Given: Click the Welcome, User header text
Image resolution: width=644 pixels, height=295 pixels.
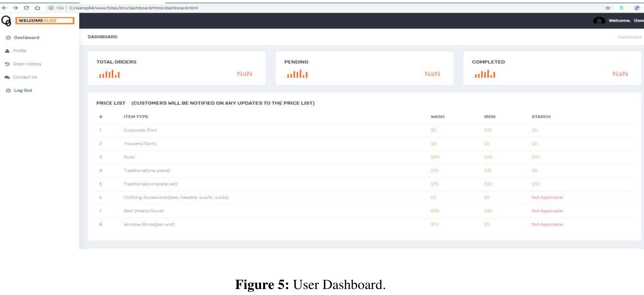Looking at the screenshot, I should click(x=626, y=21).
